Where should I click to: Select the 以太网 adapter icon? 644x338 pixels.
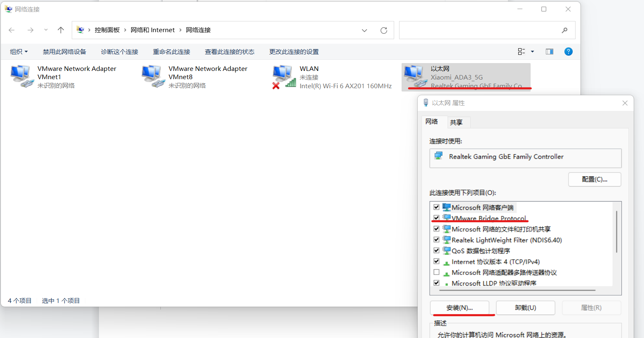415,76
